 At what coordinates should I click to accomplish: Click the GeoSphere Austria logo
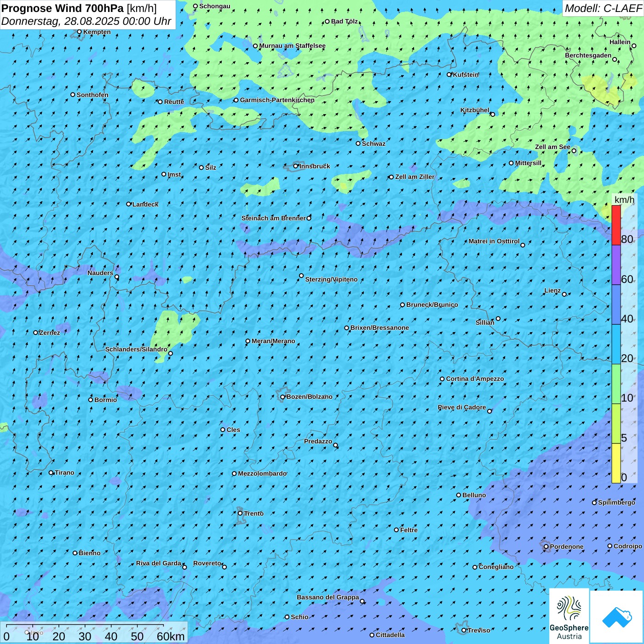tap(569, 616)
